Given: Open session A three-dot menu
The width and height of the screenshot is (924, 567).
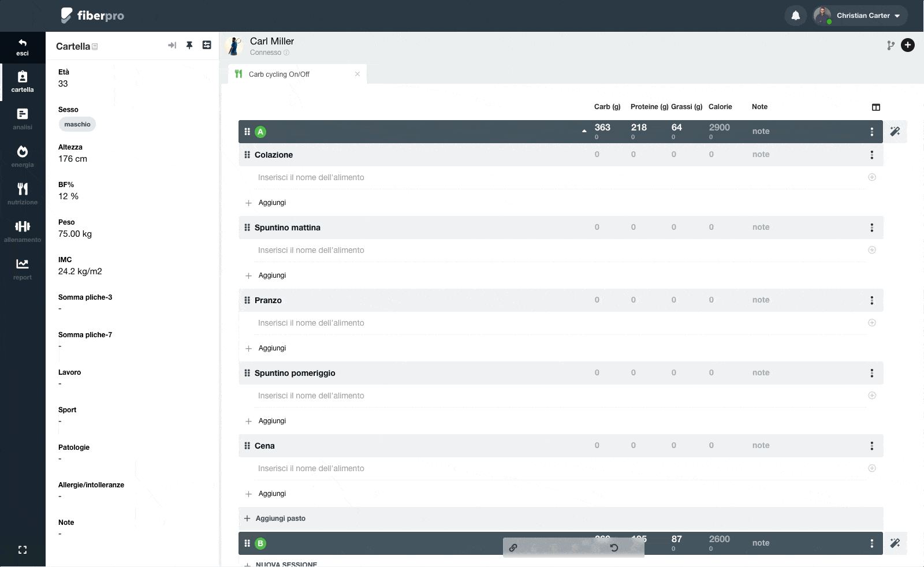Looking at the screenshot, I should point(872,132).
